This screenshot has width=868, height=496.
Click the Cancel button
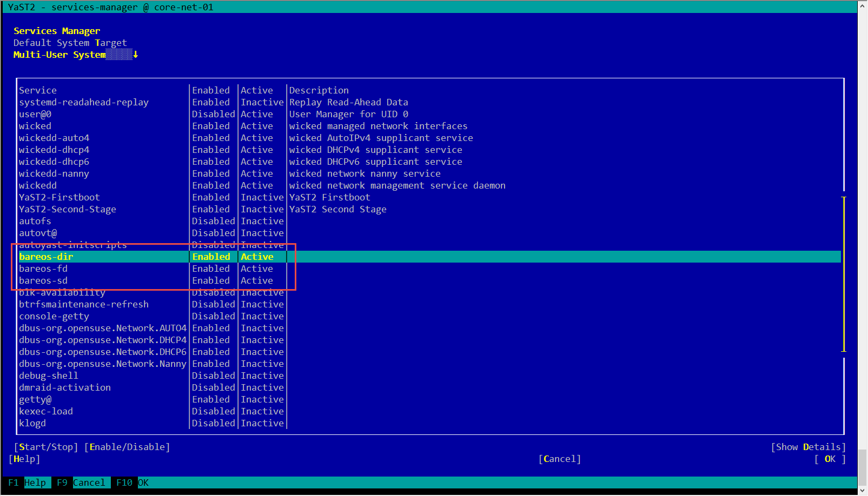tap(560, 459)
